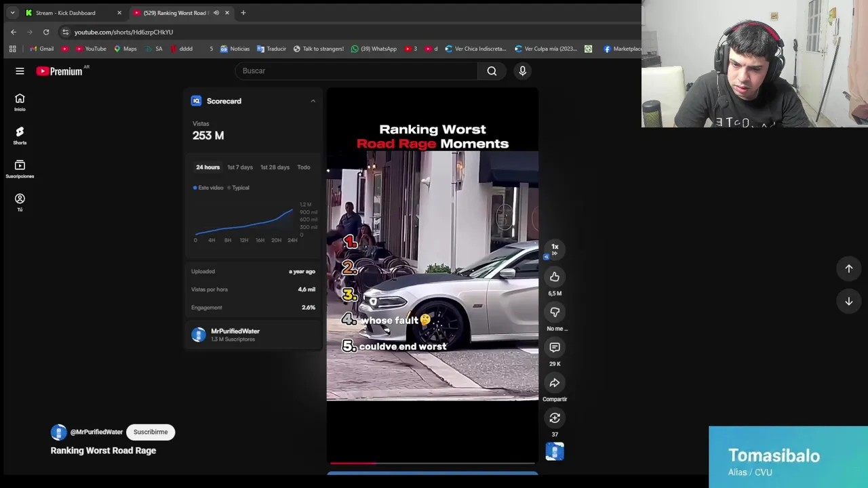The image size is (868, 488).
Task: Open the Tú account page icon
Action: (x=20, y=202)
